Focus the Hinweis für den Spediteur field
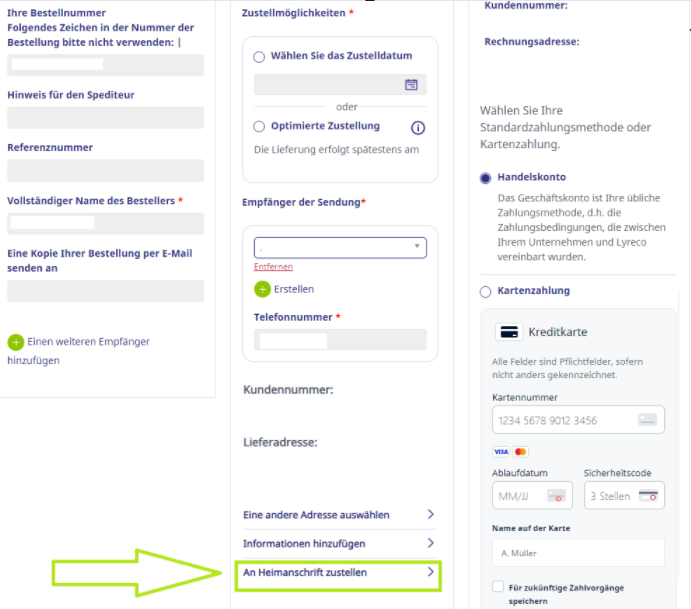 click(105, 118)
